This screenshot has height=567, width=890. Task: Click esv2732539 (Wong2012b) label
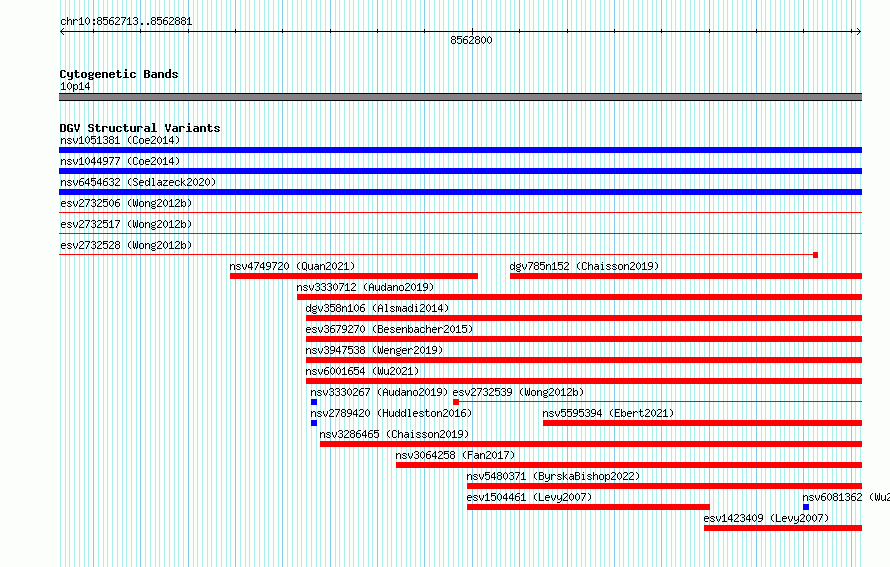[518, 392]
